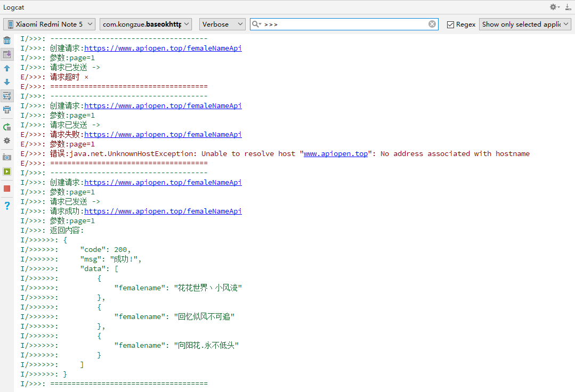Click the "msg": "成功!" line

pos(110,259)
